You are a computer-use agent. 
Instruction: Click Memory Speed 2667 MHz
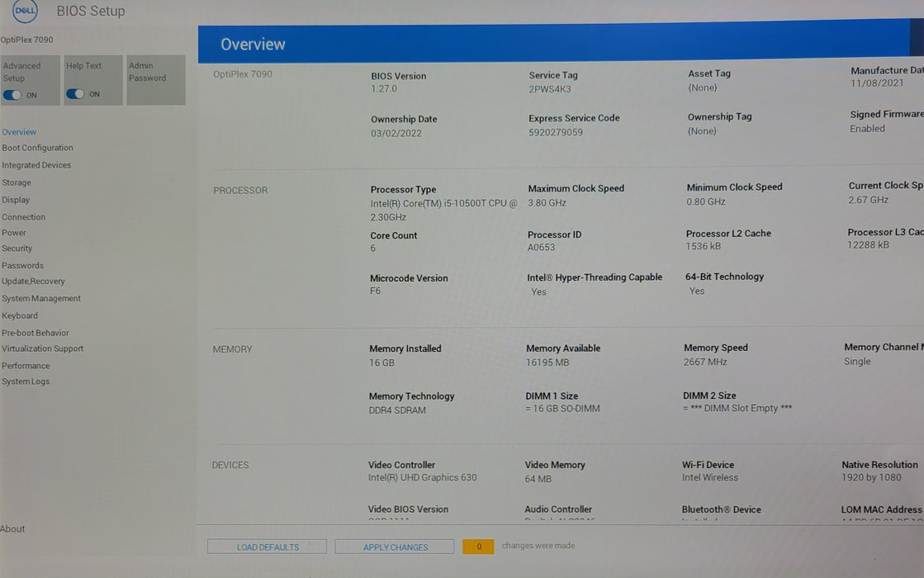tap(705, 362)
